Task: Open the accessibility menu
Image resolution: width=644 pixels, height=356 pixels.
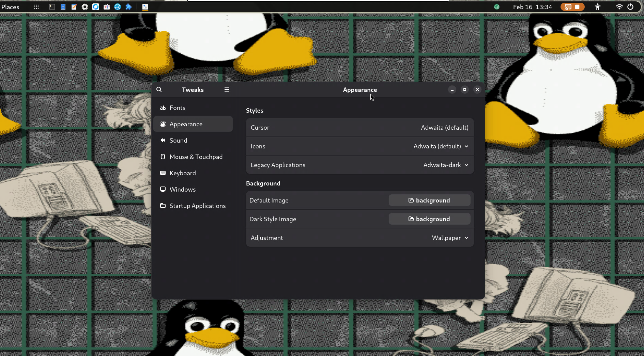Action: 598,7
